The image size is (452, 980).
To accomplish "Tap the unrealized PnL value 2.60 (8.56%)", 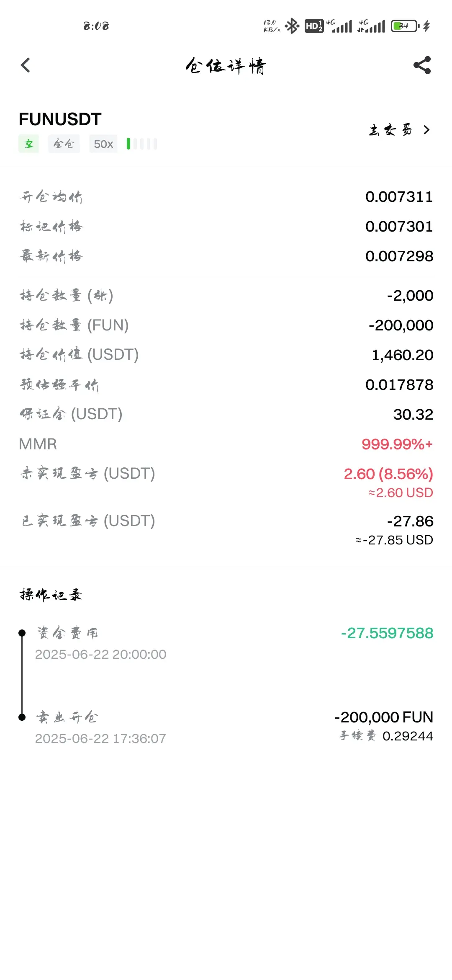I will click(x=388, y=474).
